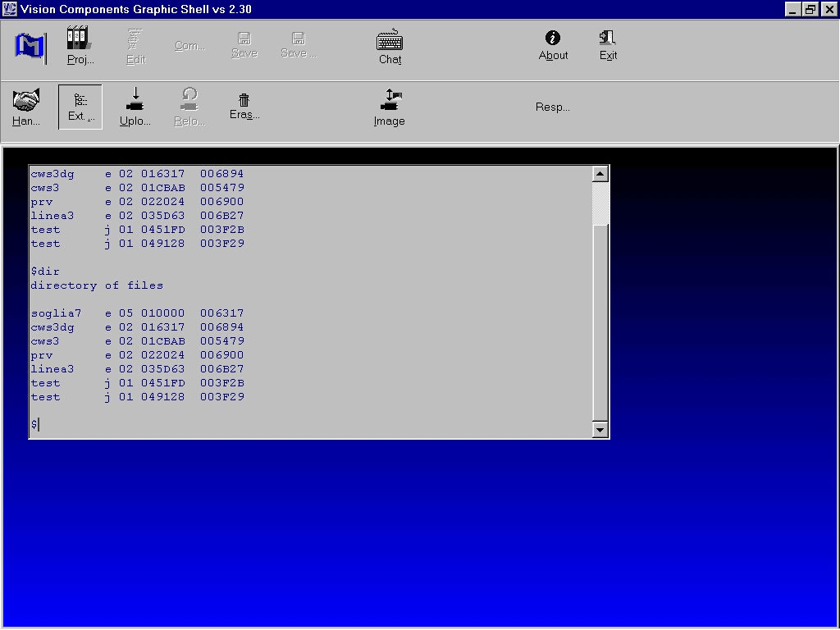Click the Com... toolbar button
Image resolution: width=840 pixels, height=630 pixels.
click(x=190, y=46)
